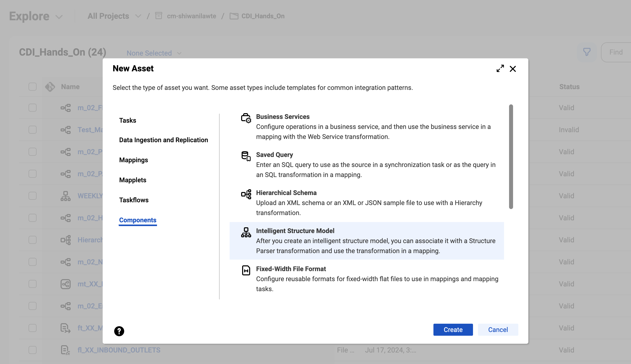Click the Invalid status of Test_Ma row

coord(569,130)
